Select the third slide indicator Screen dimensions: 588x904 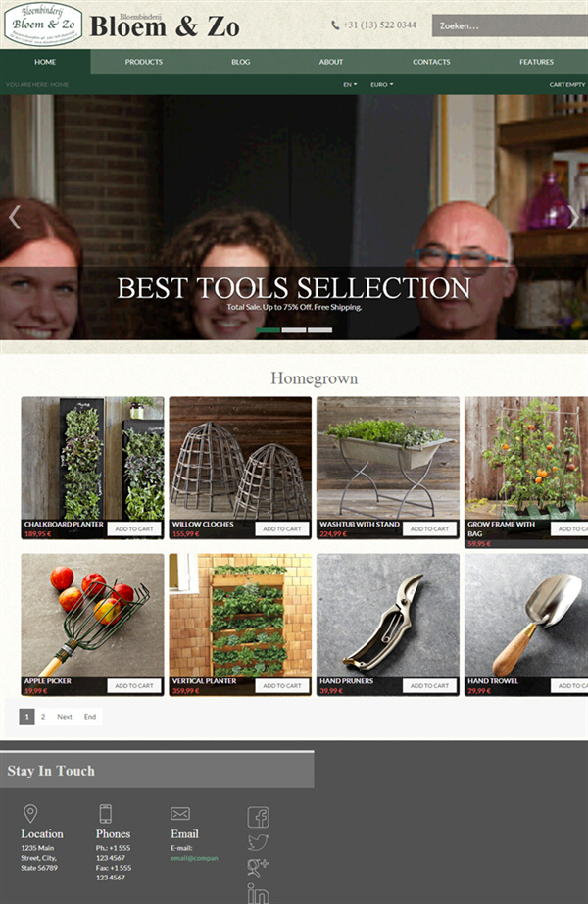pyautogui.click(x=319, y=330)
